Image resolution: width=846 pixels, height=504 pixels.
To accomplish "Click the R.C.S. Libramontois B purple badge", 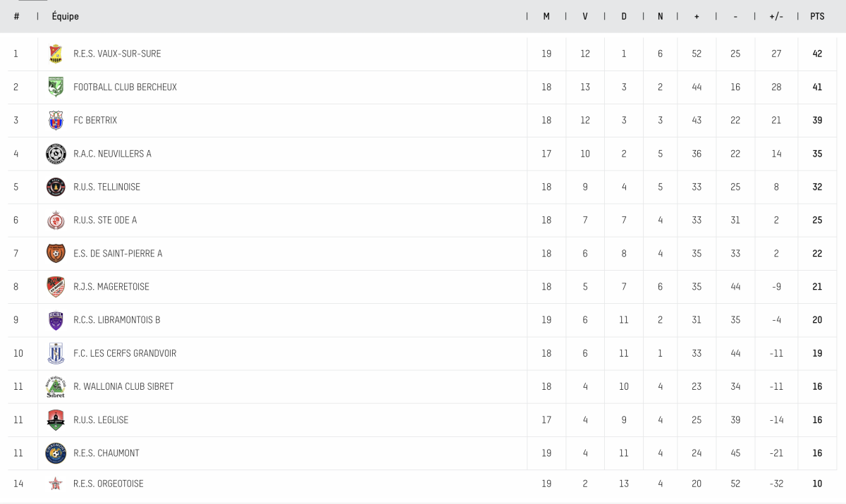I will pos(56,320).
